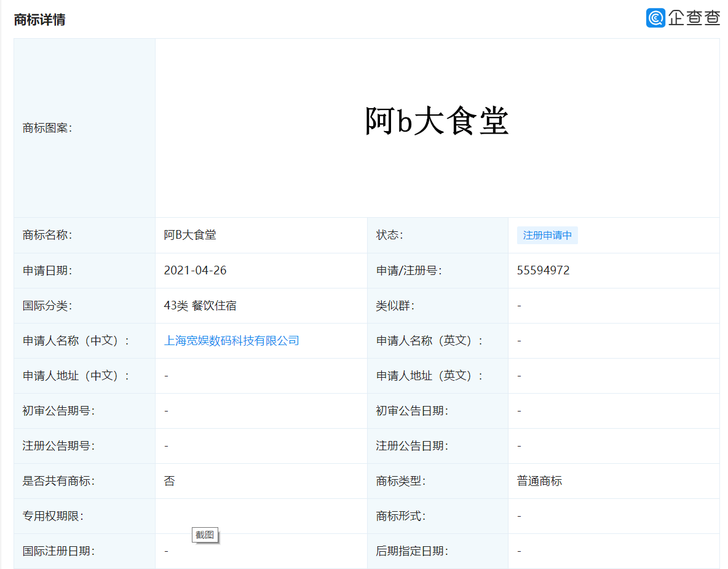Select the 43类 餐饮住宿 classification value
This screenshot has width=728, height=569.
[200, 306]
